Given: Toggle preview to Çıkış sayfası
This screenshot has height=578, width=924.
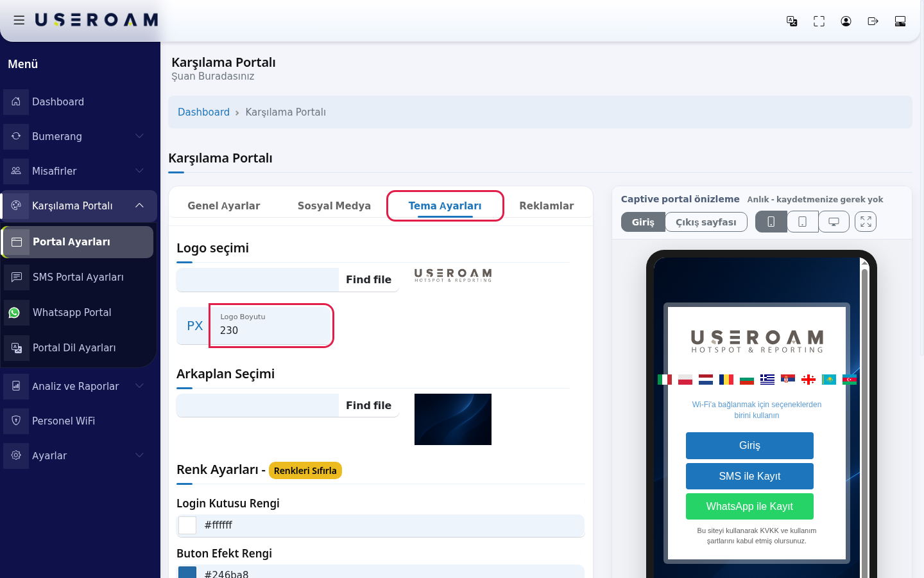Looking at the screenshot, I should click(x=706, y=222).
